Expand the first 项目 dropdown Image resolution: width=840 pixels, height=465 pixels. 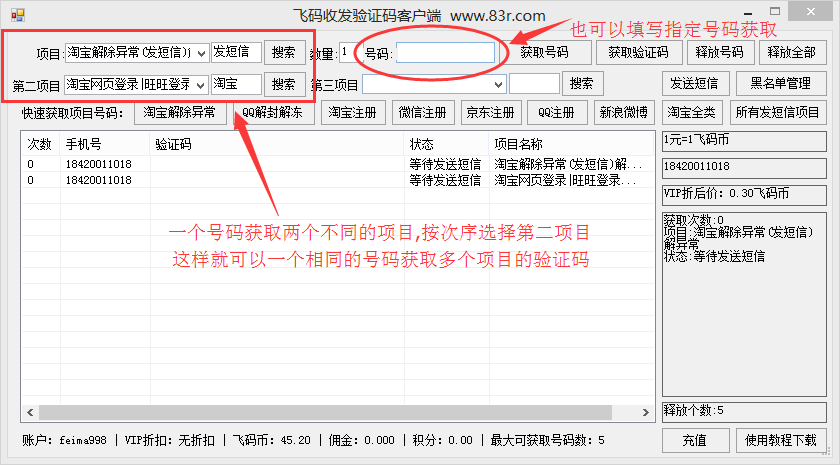coord(200,52)
